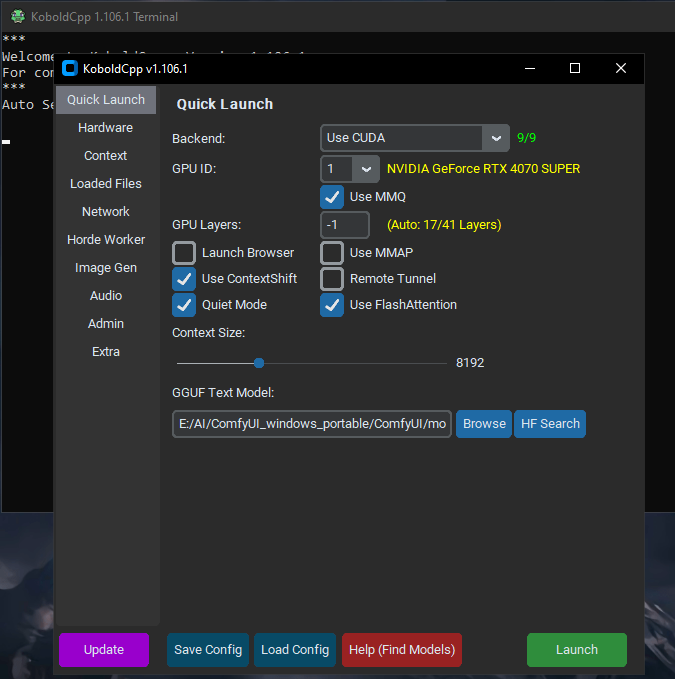Click the KoboldCpp Terminal window icon
The width and height of the screenshot is (675, 679).
tap(18, 16)
